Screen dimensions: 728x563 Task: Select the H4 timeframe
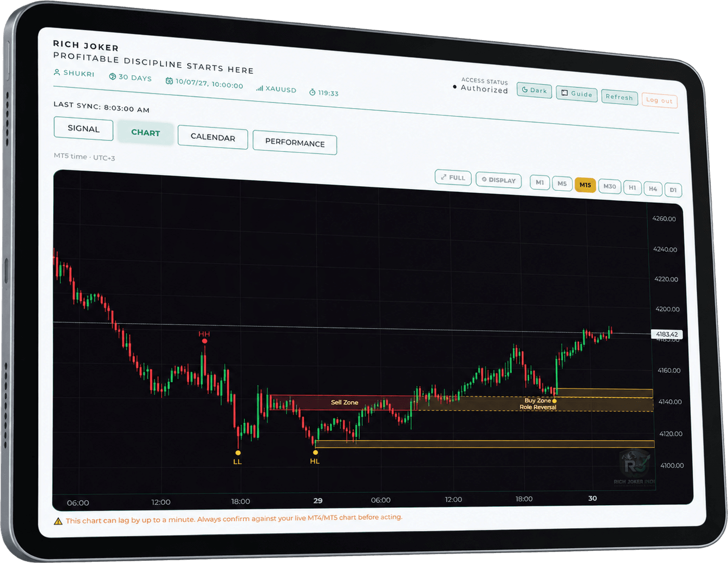click(x=653, y=189)
